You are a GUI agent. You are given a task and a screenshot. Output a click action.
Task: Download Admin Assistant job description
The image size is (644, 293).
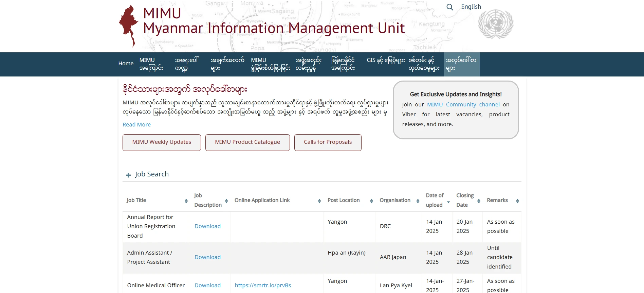[207, 257]
